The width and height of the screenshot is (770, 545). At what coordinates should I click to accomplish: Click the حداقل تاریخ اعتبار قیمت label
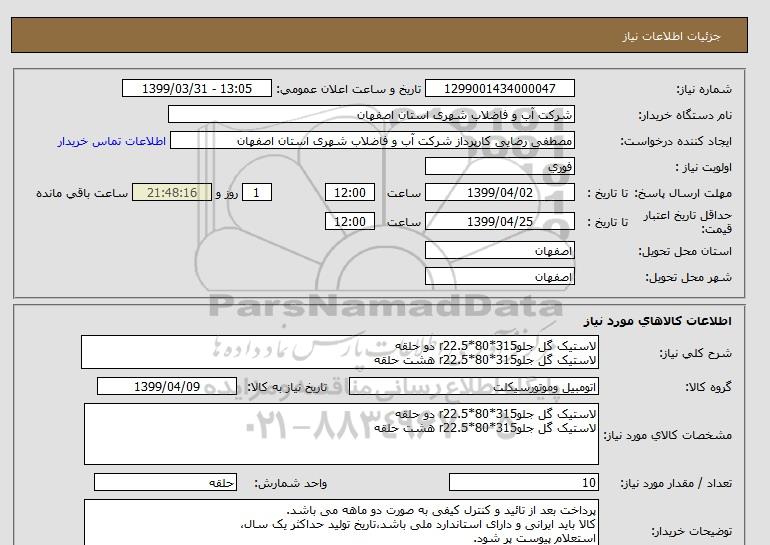688,222
